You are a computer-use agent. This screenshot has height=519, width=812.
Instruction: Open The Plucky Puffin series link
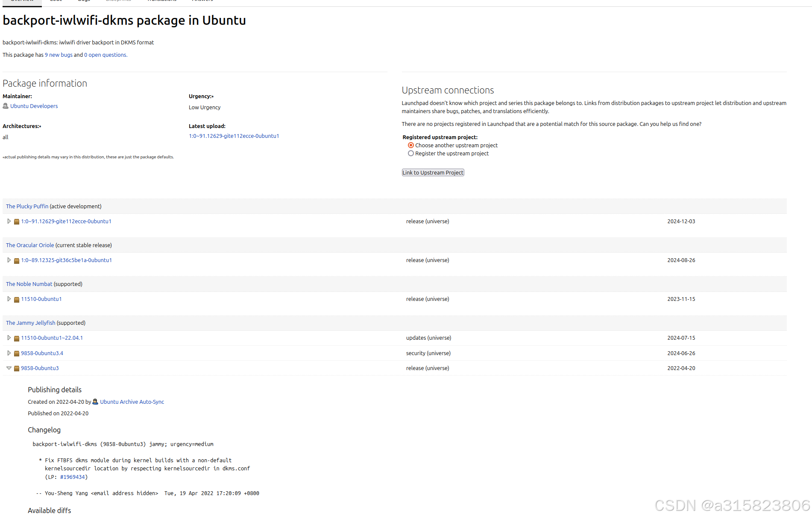click(x=27, y=206)
